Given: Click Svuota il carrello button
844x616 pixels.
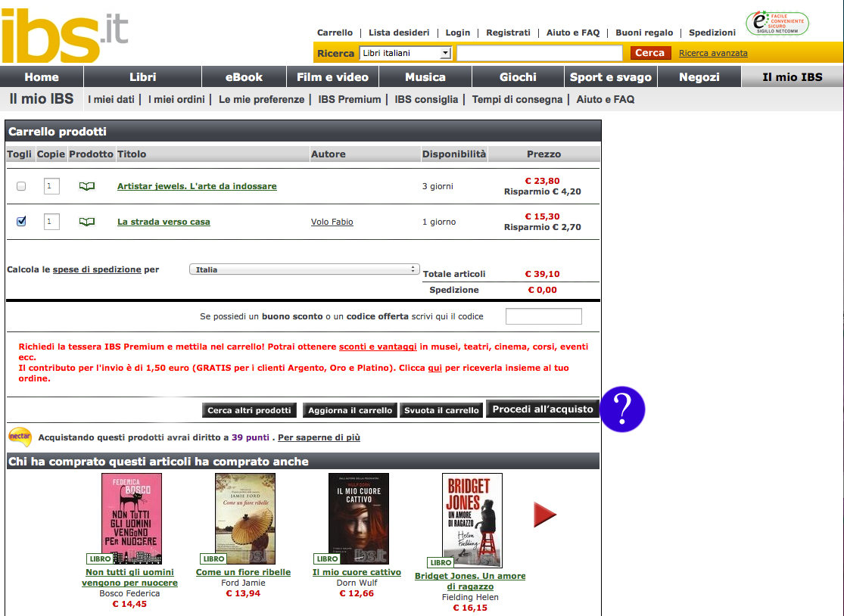Looking at the screenshot, I should pyautogui.click(x=441, y=410).
